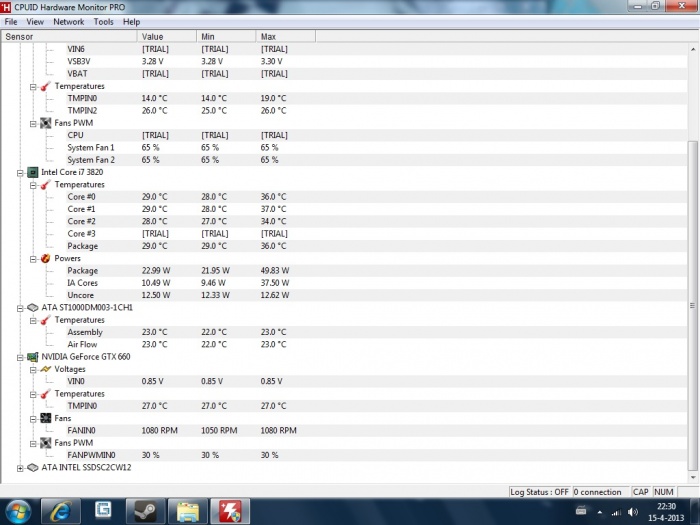
Task: Click the Min column header
Action: 226,37
